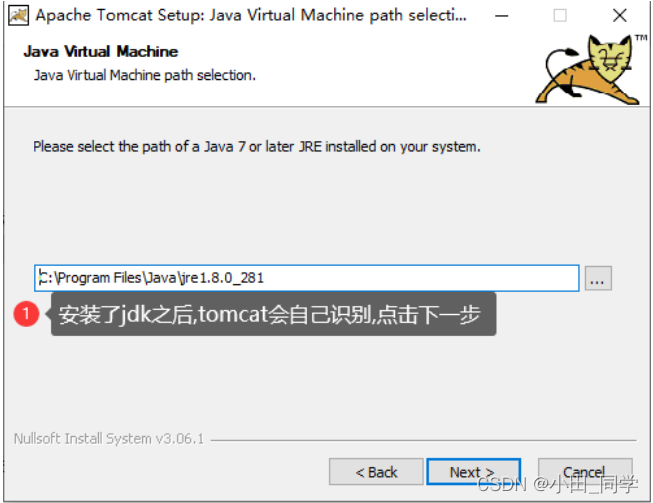The width and height of the screenshot is (653, 503).
Task: Click the Java Virtual Machine bold heading
Action: click(101, 52)
